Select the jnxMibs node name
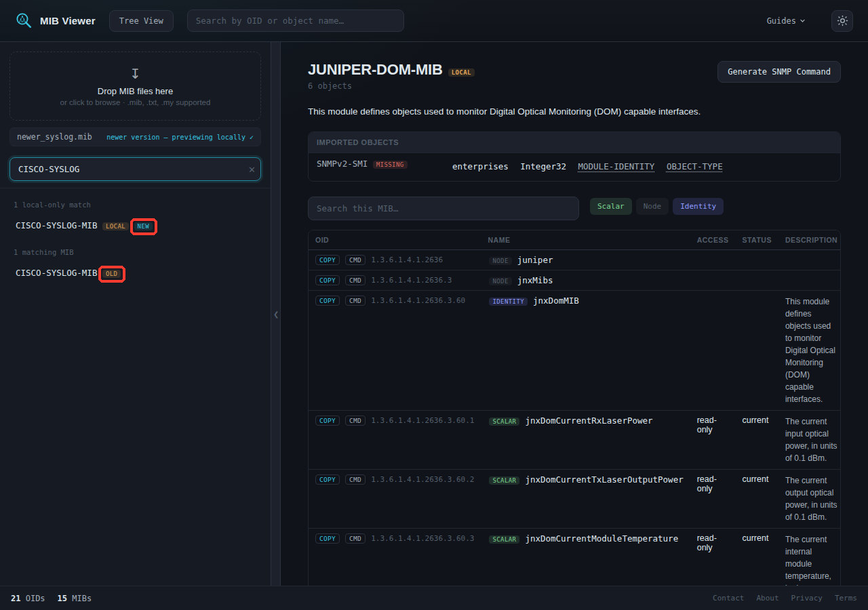The image size is (868, 610). click(x=535, y=281)
